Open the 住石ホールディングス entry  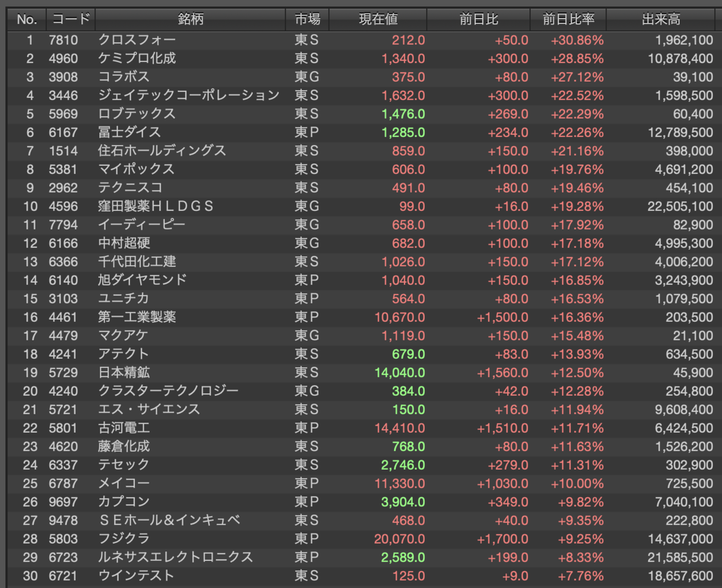[162, 151]
